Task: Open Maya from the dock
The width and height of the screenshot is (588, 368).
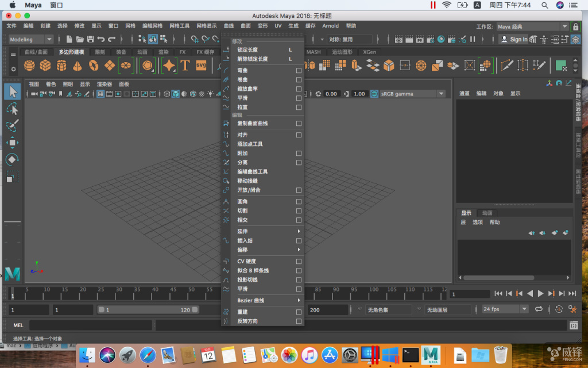Action: click(x=431, y=355)
